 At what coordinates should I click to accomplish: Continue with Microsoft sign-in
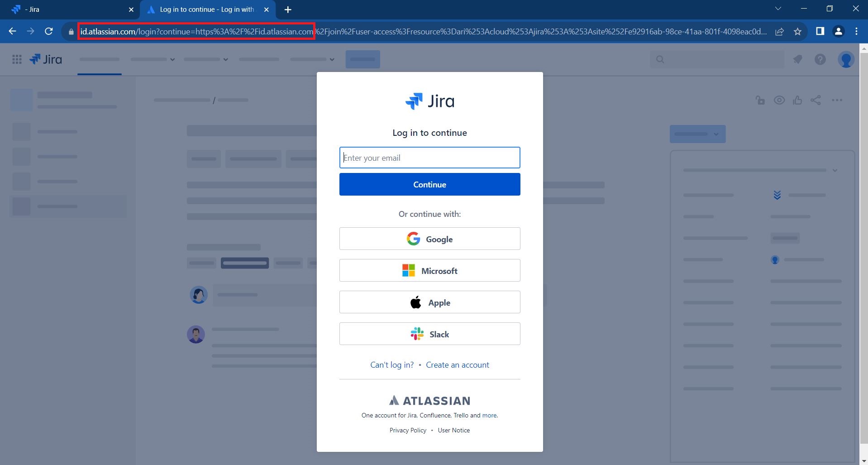(x=429, y=270)
